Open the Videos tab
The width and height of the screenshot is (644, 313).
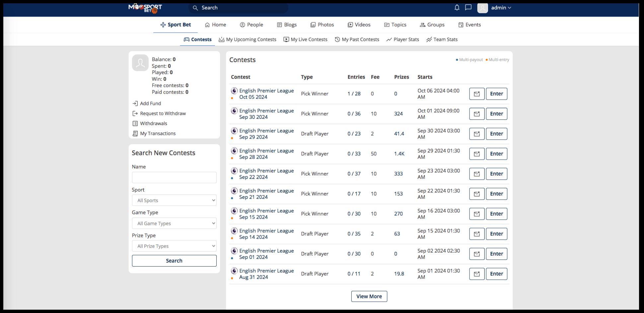(x=359, y=25)
